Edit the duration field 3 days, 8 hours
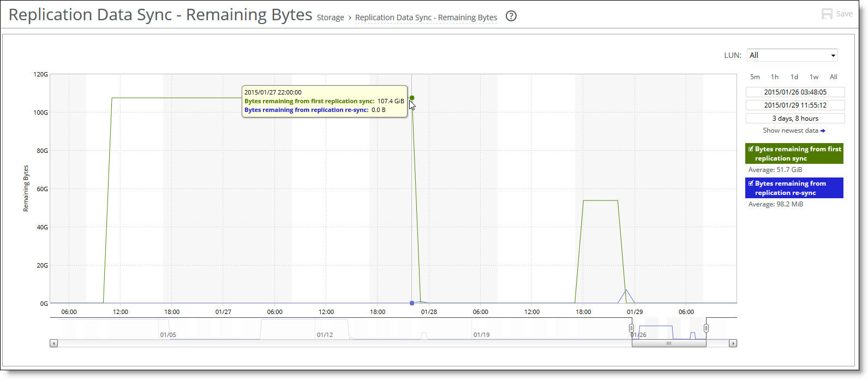 [795, 119]
